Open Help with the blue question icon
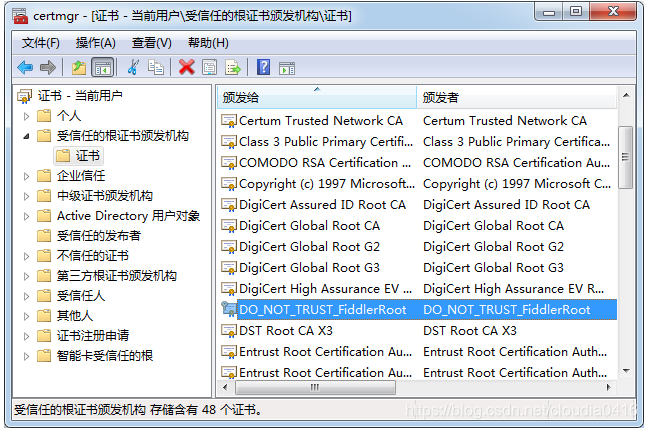 [x=263, y=67]
